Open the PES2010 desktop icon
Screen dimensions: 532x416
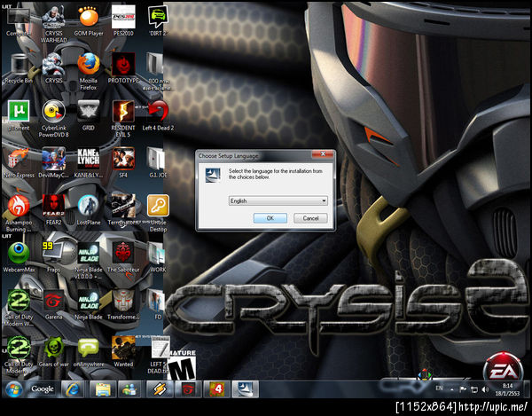pyautogui.click(x=123, y=21)
